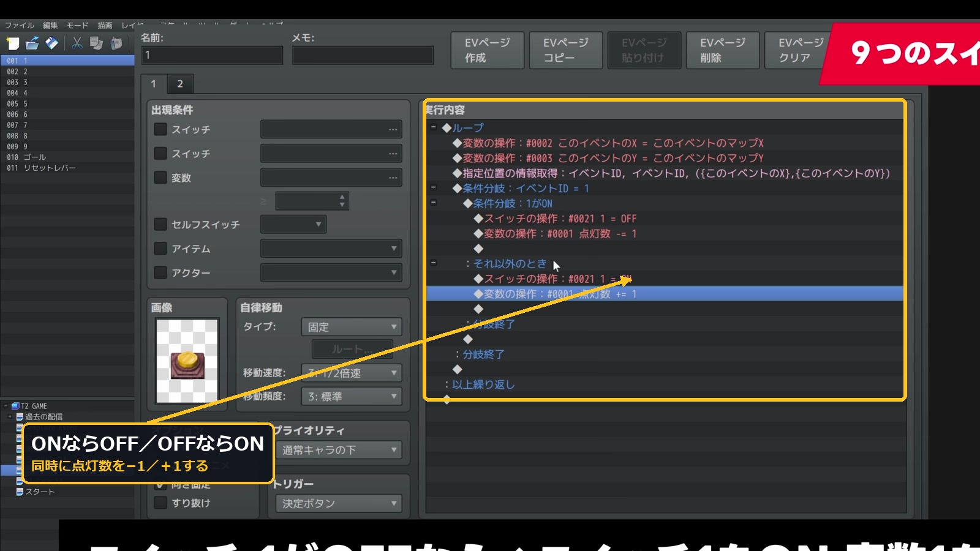
Task: Open the upper スイッチ selector field
Action: [331, 129]
